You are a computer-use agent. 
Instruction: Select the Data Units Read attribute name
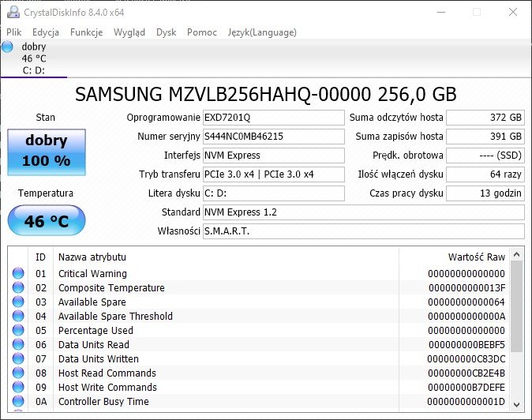pyautogui.click(x=94, y=345)
